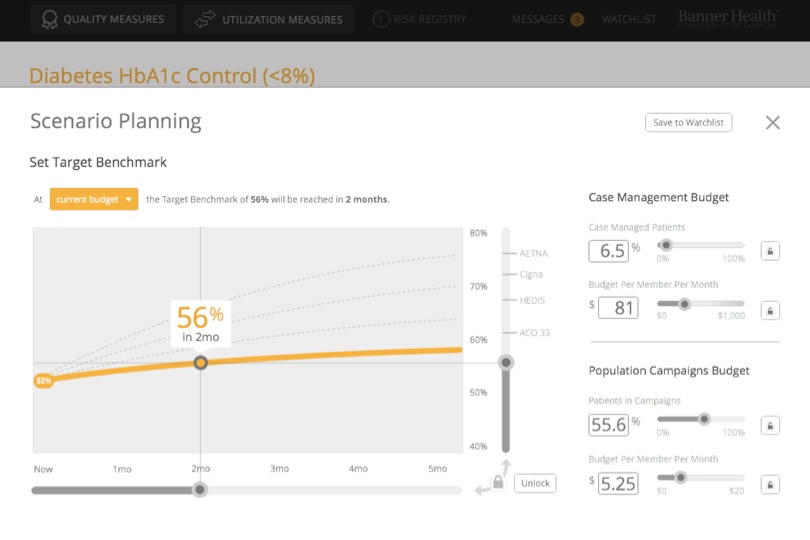Toggle lock for Patients in Campaigns
The height and width of the screenshot is (540, 810).
tap(769, 425)
